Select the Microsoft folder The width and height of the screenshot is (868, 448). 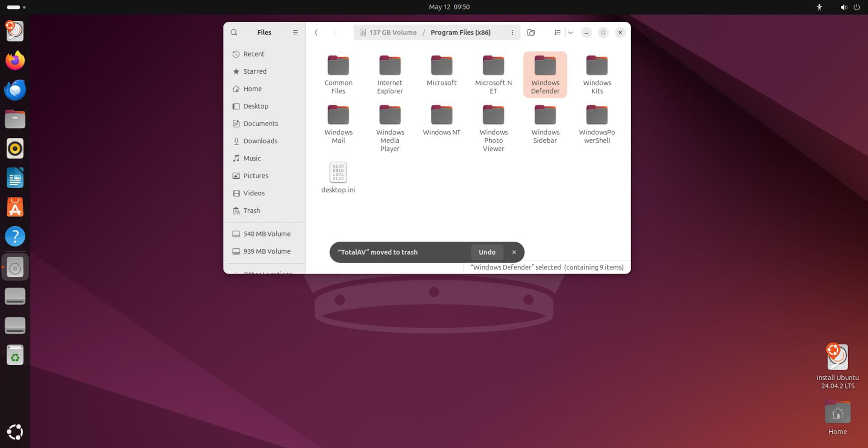pyautogui.click(x=442, y=71)
